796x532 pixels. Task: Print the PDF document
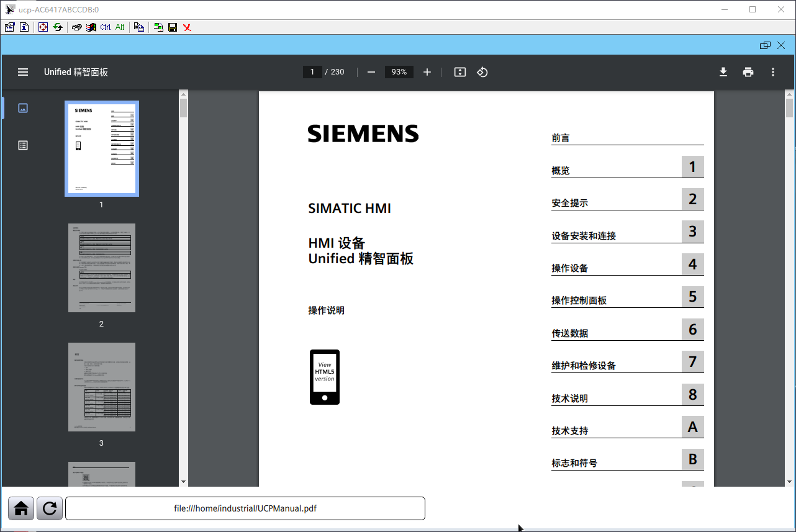point(748,72)
